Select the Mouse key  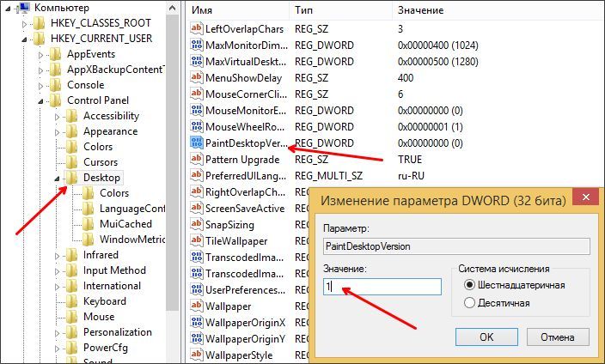pos(99,317)
